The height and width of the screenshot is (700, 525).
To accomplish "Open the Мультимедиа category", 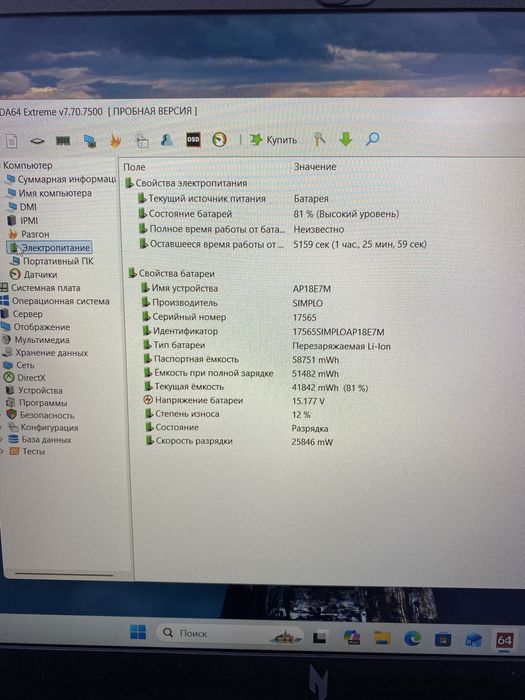I will pos(35,340).
